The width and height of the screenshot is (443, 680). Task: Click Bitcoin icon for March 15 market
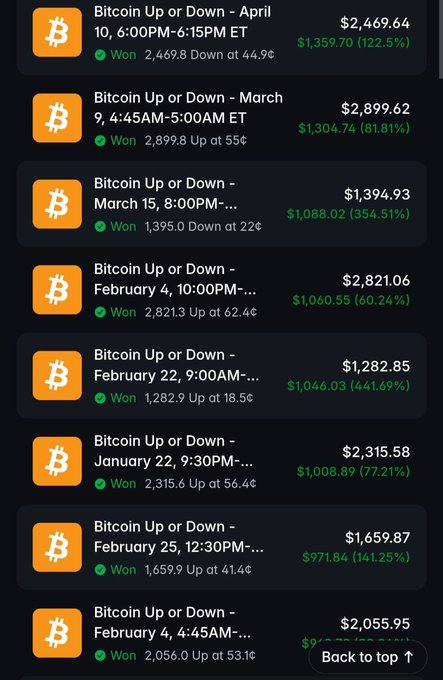click(x=57, y=204)
